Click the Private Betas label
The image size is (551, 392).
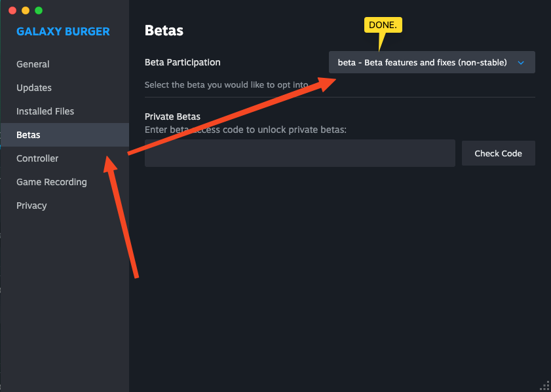tap(172, 116)
